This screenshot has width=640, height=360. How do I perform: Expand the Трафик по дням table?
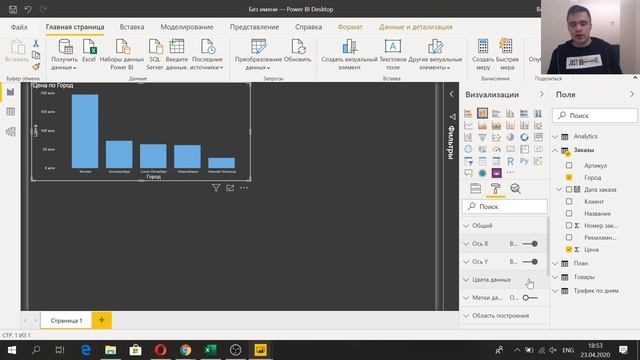pyautogui.click(x=555, y=291)
